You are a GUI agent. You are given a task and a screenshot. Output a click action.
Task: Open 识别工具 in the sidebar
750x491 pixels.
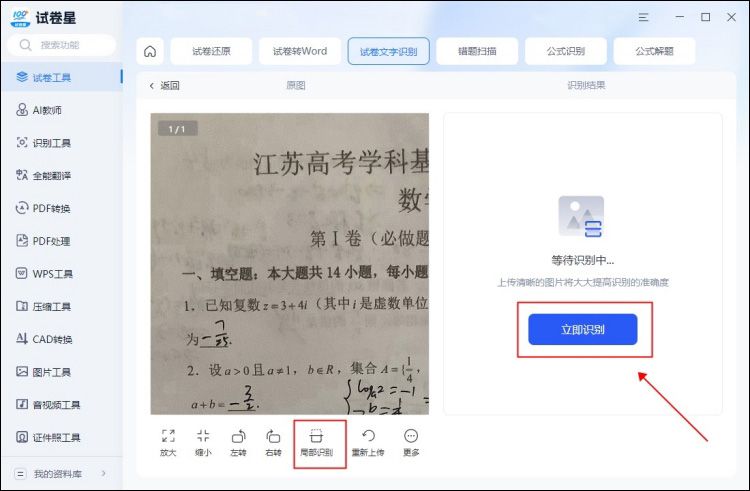pyautogui.click(x=62, y=142)
